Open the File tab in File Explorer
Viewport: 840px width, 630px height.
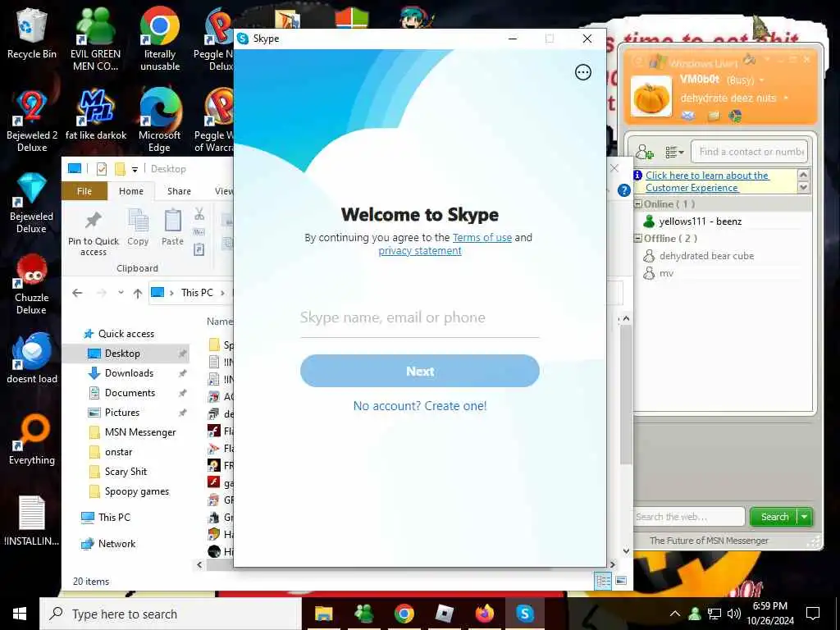coord(84,191)
